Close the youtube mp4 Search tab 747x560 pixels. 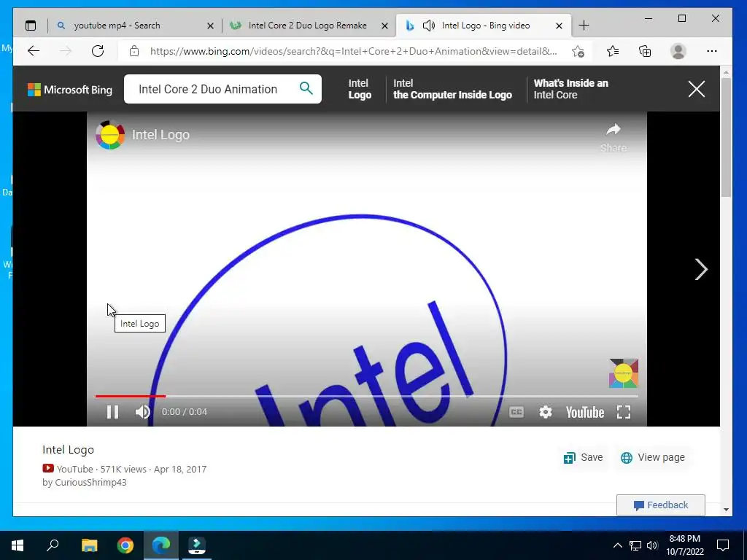210,26
